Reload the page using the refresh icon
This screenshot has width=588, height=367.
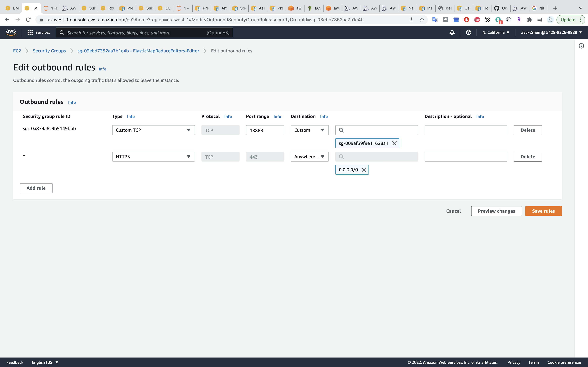tap(28, 20)
